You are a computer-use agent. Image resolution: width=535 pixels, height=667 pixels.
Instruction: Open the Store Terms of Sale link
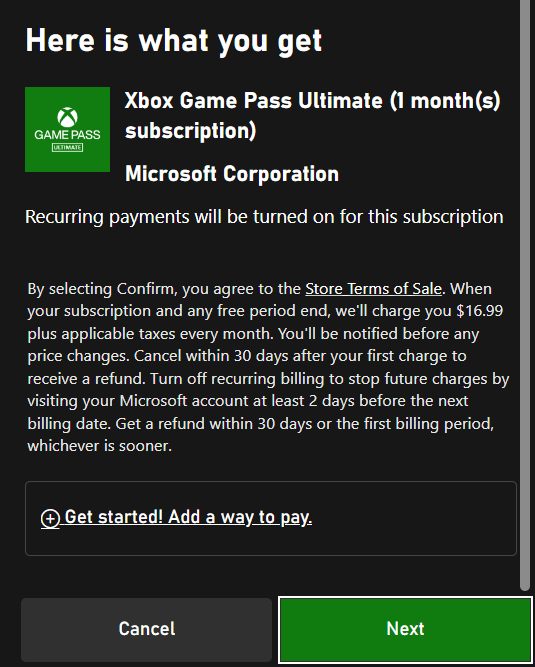coord(373,288)
